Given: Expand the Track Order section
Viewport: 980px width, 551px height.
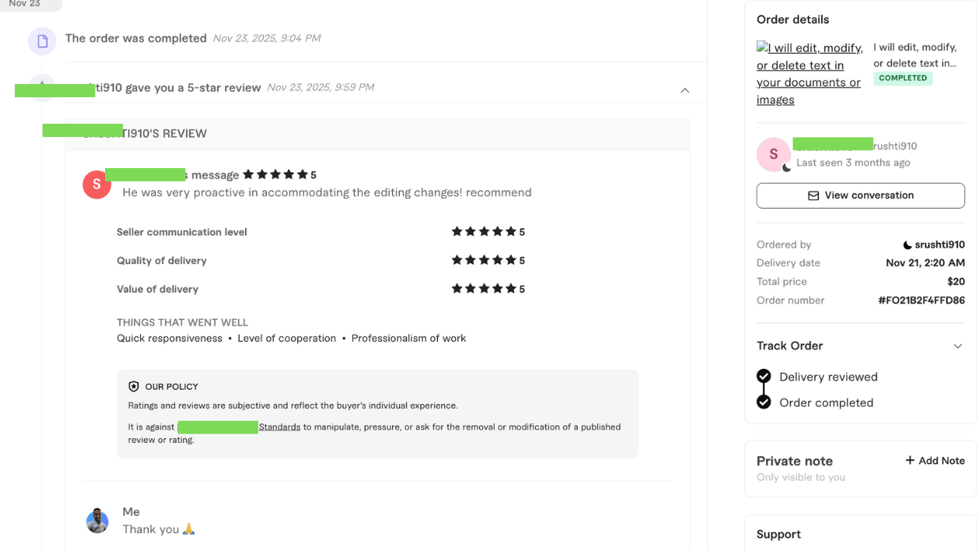Looking at the screenshot, I should [x=957, y=346].
